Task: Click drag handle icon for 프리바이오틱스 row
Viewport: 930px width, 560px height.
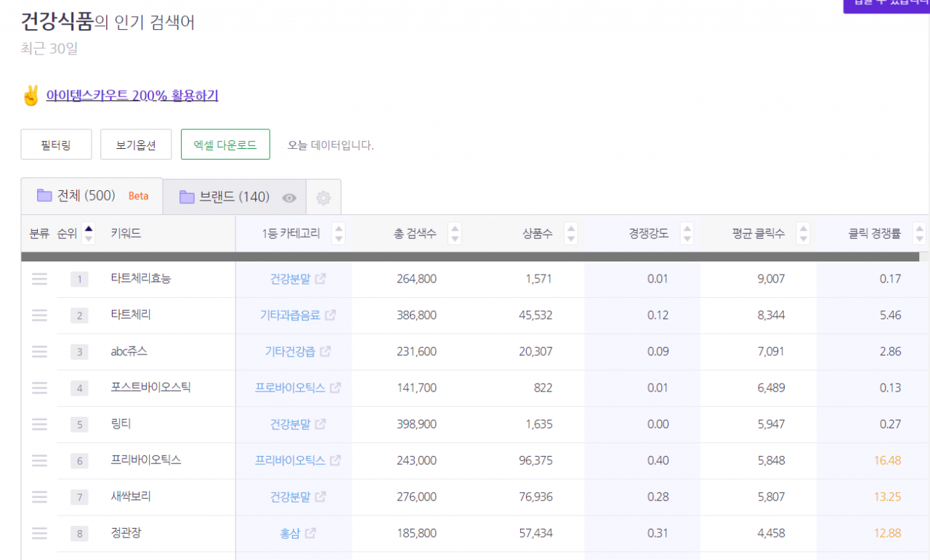Action: [x=39, y=460]
